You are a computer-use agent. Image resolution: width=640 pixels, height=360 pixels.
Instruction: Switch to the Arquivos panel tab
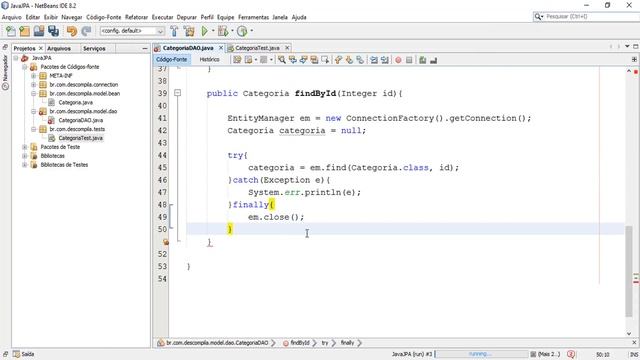[x=59, y=48]
